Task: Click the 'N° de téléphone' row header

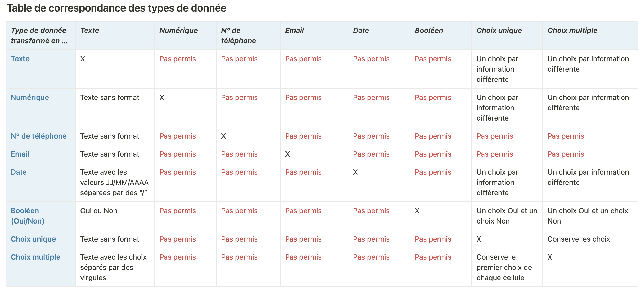Action: 39,136
